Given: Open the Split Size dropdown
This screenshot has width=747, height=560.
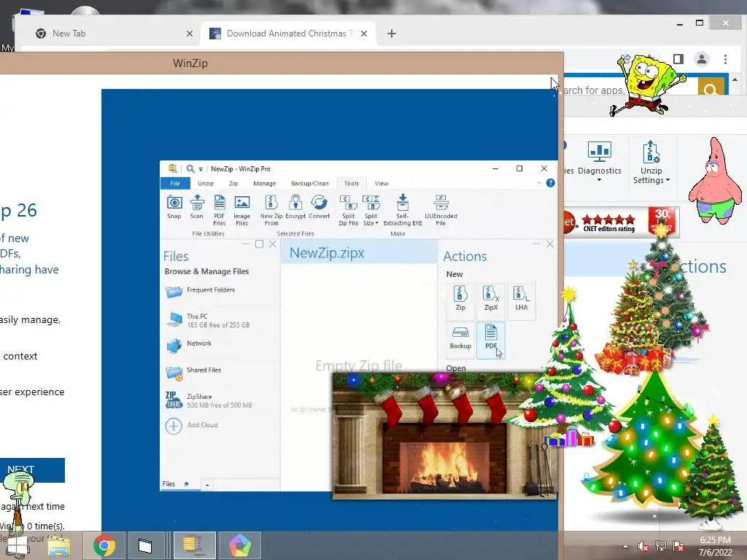Looking at the screenshot, I should click(x=371, y=210).
